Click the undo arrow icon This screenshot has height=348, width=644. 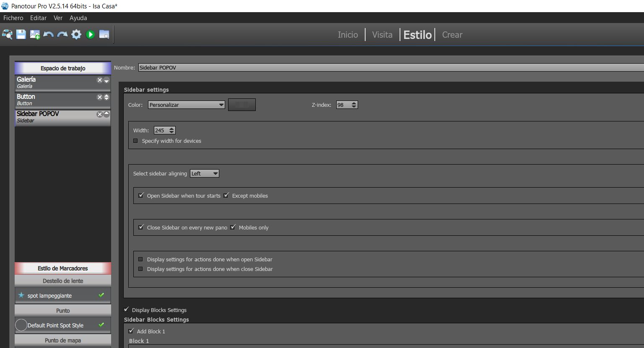click(49, 34)
